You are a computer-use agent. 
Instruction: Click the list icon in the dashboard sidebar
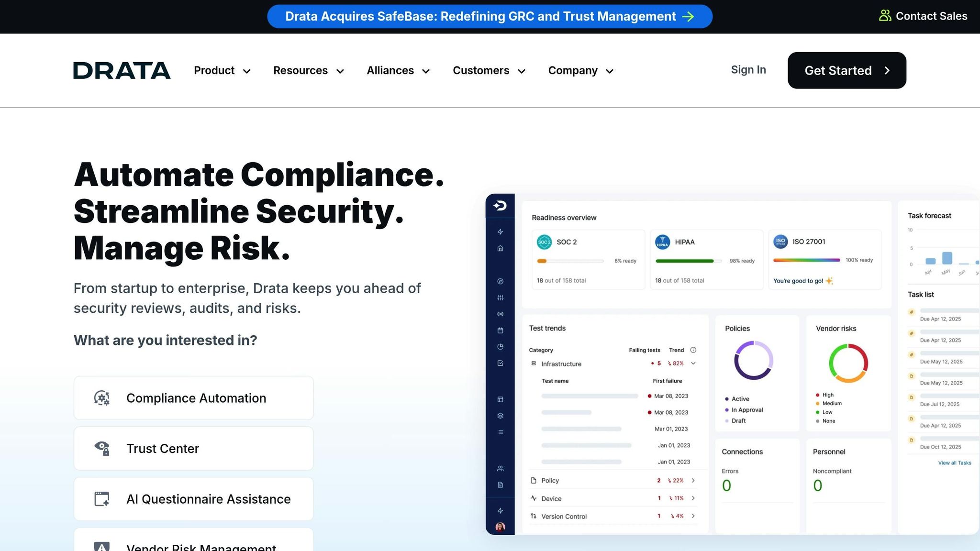coord(500,432)
